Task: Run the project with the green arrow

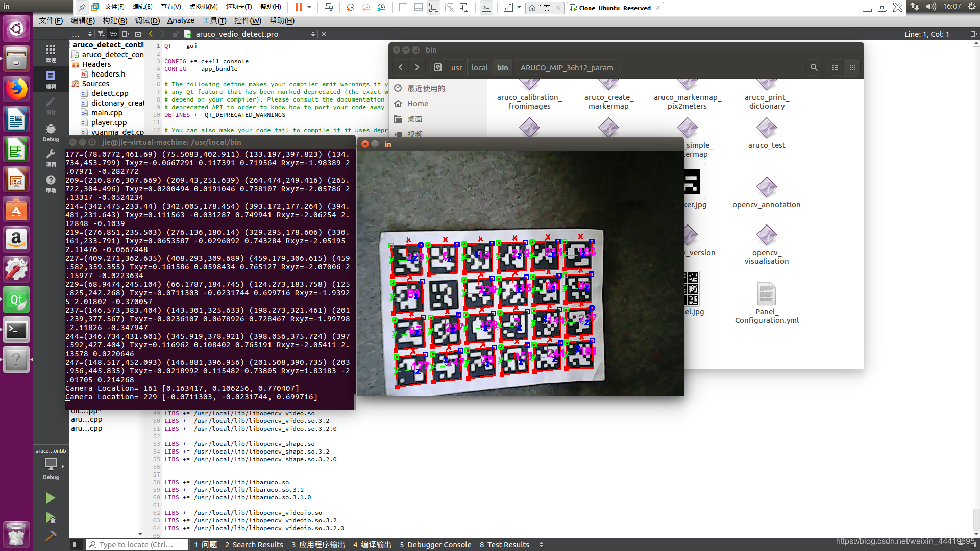Action: pyautogui.click(x=50, y=498)
